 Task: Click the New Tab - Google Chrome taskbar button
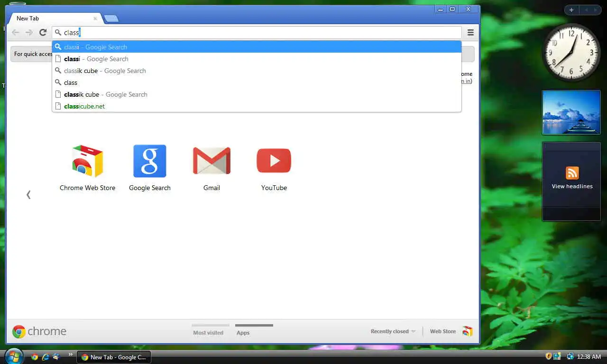(114, 357)
